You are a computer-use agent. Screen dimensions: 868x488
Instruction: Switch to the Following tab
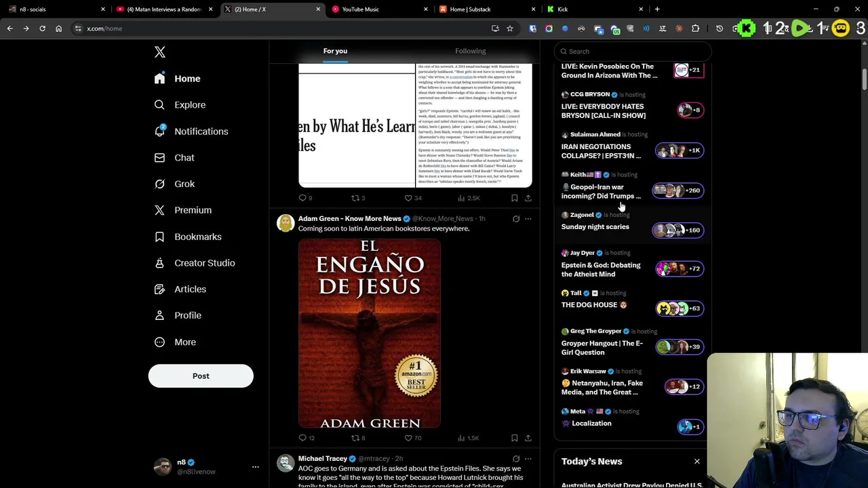(471, 51)
